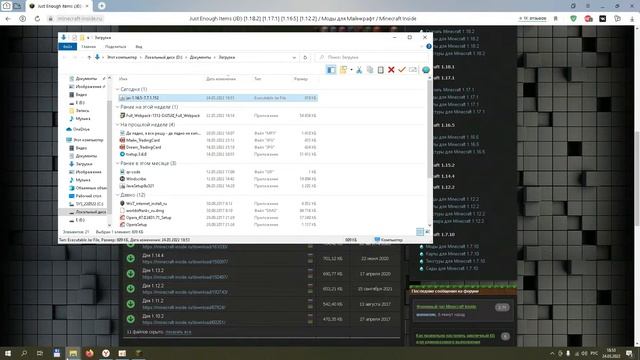Image resolution: width=640 pixels, height=360 pixels.
Task: Collapse the Давно (12) group
Action: pyautogui.click(x=118, y=195)
